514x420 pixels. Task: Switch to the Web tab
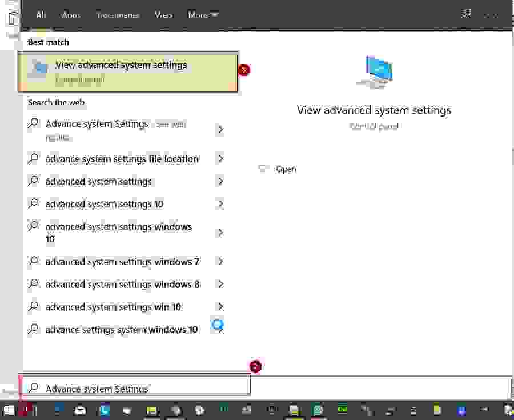click(x=163, y=15)
